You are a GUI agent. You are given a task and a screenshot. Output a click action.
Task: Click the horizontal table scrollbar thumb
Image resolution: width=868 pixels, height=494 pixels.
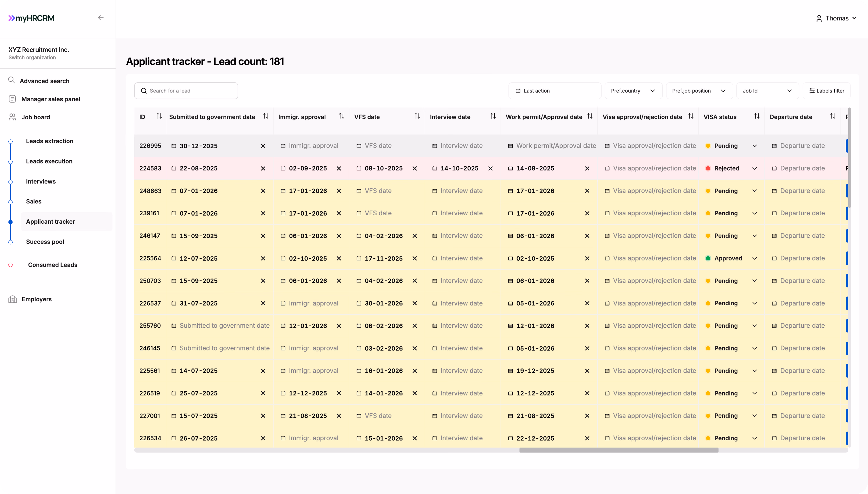point(619,450)
